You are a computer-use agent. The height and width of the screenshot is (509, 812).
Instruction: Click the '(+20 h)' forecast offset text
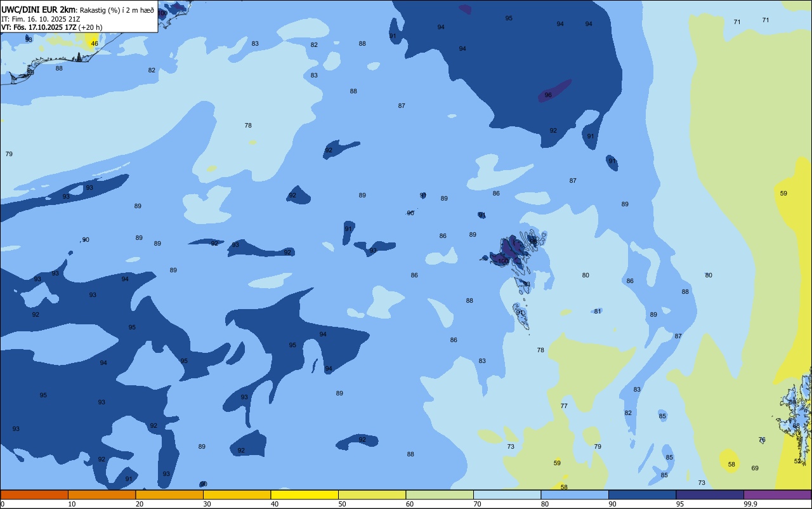(x=90, y=27)
